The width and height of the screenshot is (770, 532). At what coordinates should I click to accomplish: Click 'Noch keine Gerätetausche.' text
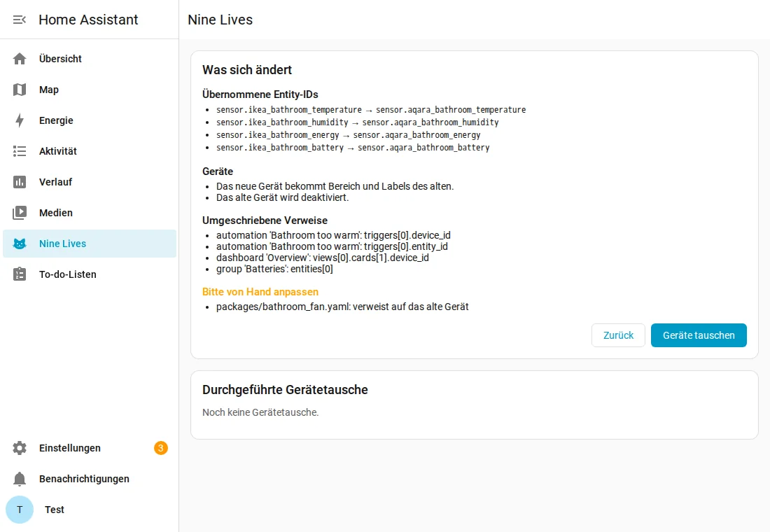260,412
